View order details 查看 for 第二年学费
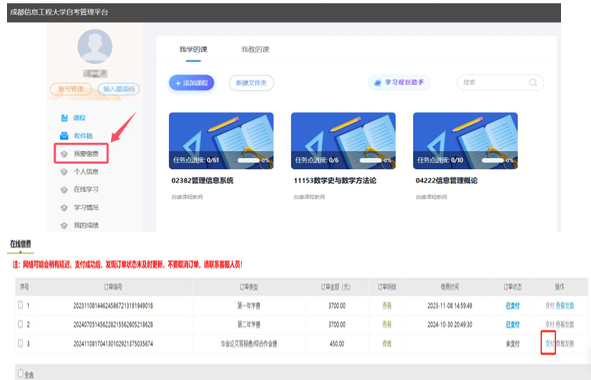Screen dimensions: 591x380 [x=387, y=324]
